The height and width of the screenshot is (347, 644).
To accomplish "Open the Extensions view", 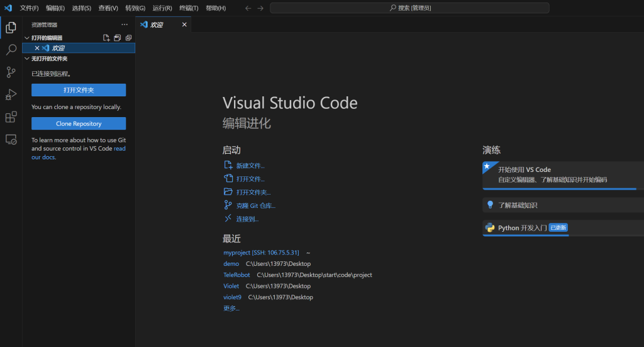I will 11,117.
